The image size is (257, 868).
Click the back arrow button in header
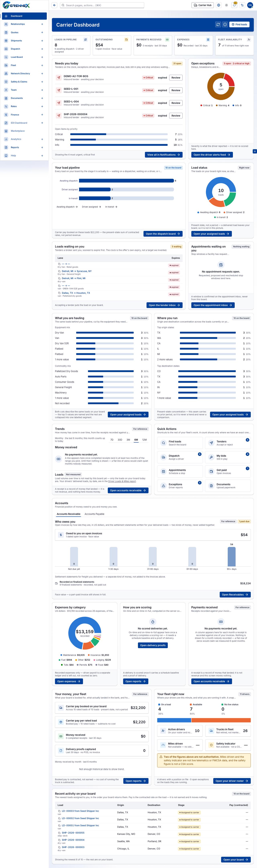click(x=55, y=5)
